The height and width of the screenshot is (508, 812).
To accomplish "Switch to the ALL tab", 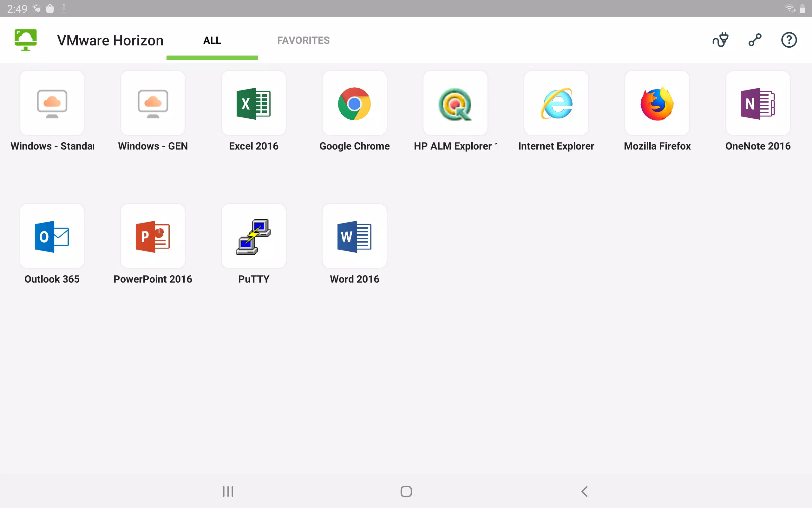I will 212,40.
